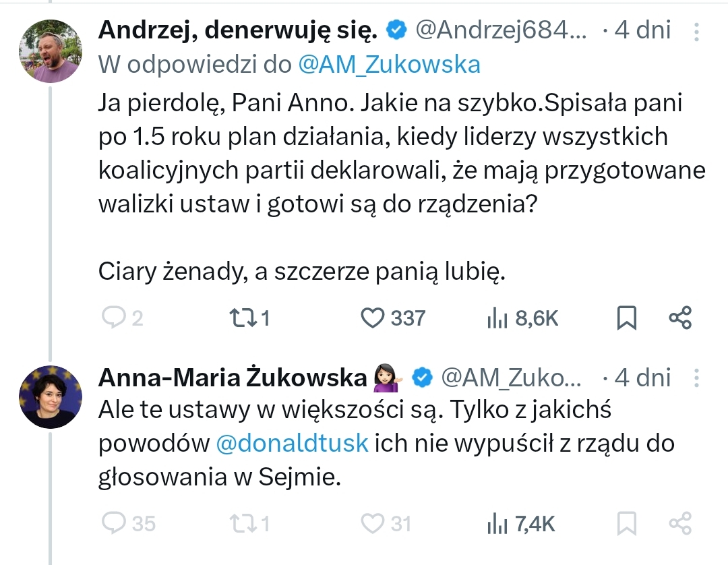Reply to Andrzej's tweet
Viewport: 728px width, 565px height.
click(113, 318)
